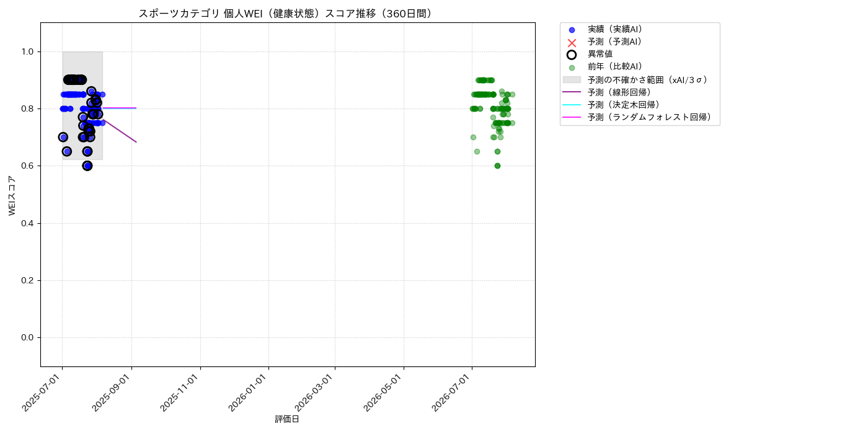Click the y-axis tick 0.6
Image resolution: width=868 pixels, height=434 pixels.
[x=27, y=166]
